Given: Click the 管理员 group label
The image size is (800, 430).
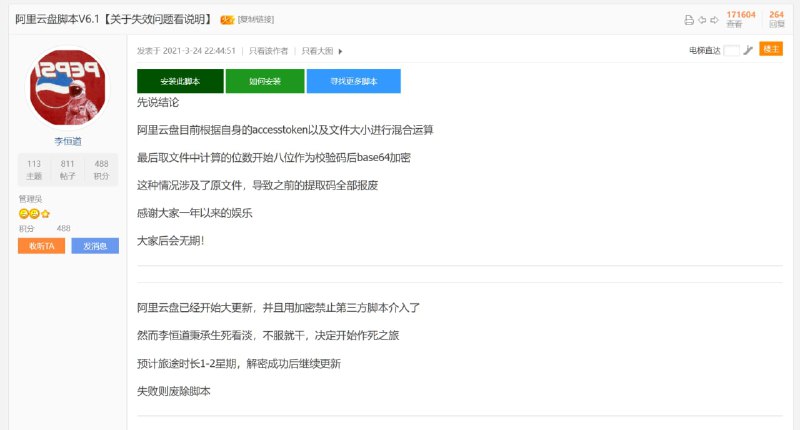Looking at the screenshot, I should tap(30, 199).
